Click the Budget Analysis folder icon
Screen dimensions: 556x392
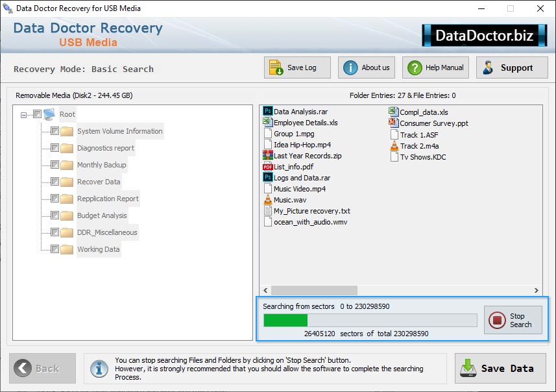[x=67, y=215]
